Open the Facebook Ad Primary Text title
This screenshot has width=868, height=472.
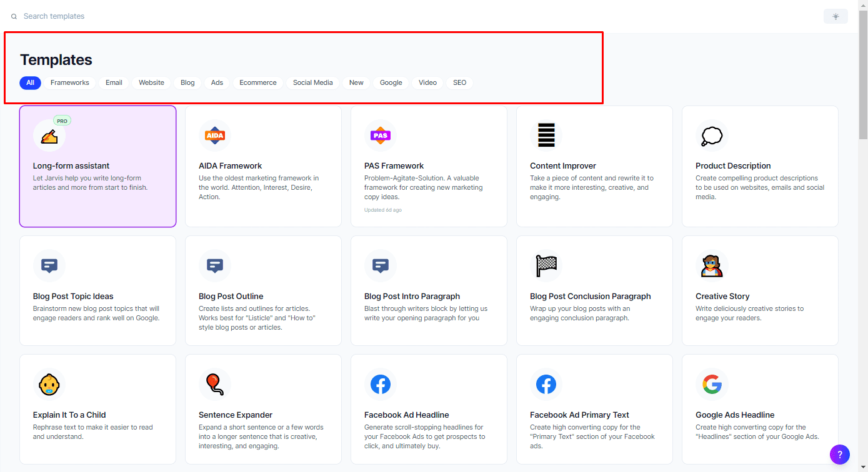point(579,415)
